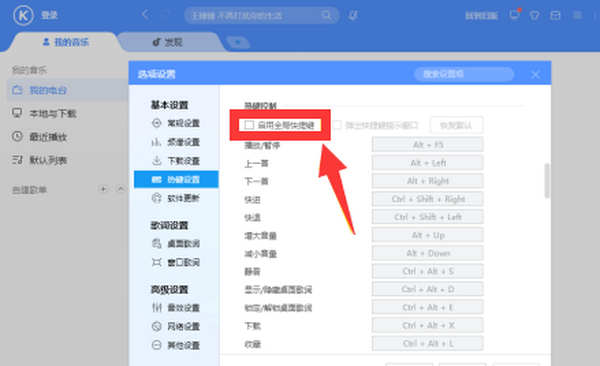Viewport: 600px width, 366px height.
Task: Click the radio icon beside 我的电台
Action: [17, 90]
